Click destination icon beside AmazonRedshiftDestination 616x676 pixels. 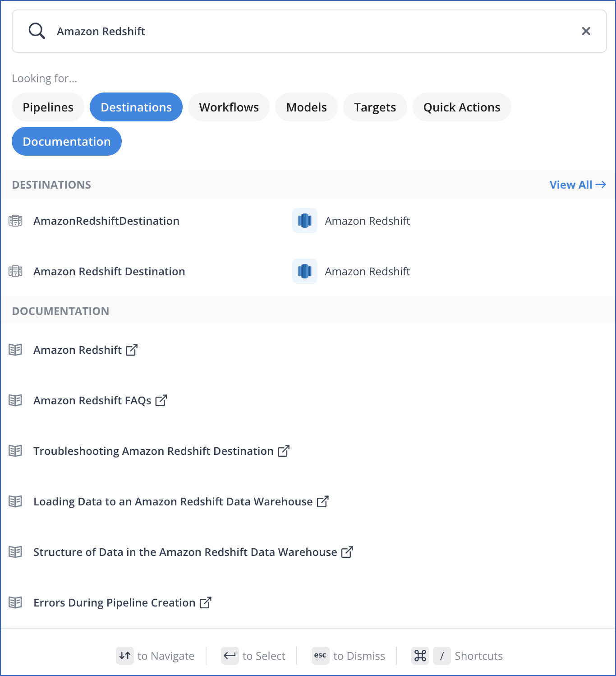[15, 221]
